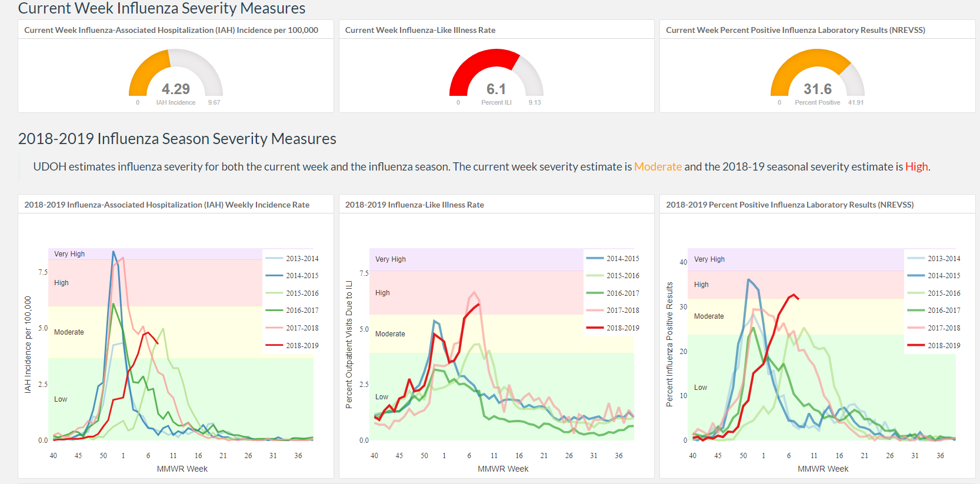Toggle 2018-2019 series in NREVSS Percent Positive legend
This screenshot has width=980, height=484.
click(x=934, y=346)
